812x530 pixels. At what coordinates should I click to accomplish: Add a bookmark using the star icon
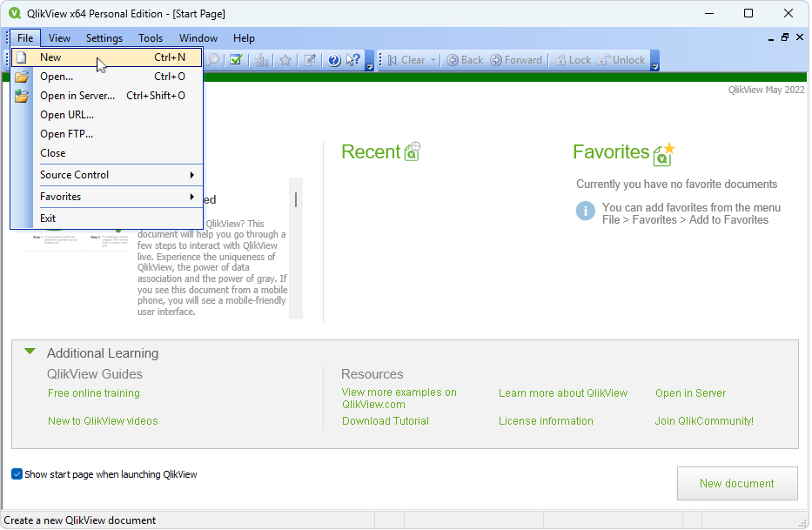click(x=286, y=60)
